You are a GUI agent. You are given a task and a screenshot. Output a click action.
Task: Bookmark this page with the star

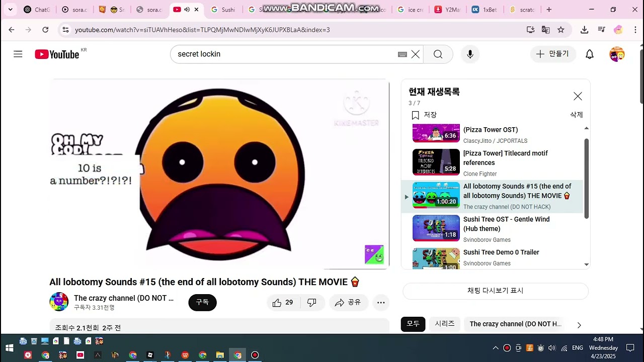(561, 30)
